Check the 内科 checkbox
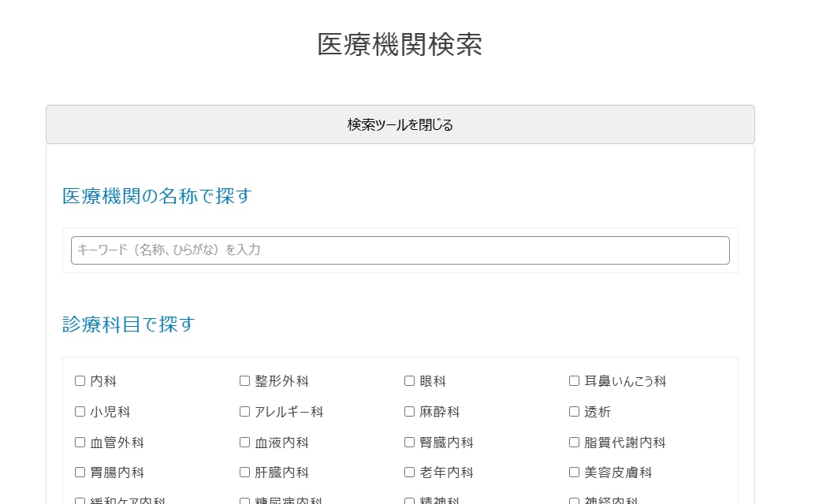Screen dimensions: 834x504 (80, 381)
